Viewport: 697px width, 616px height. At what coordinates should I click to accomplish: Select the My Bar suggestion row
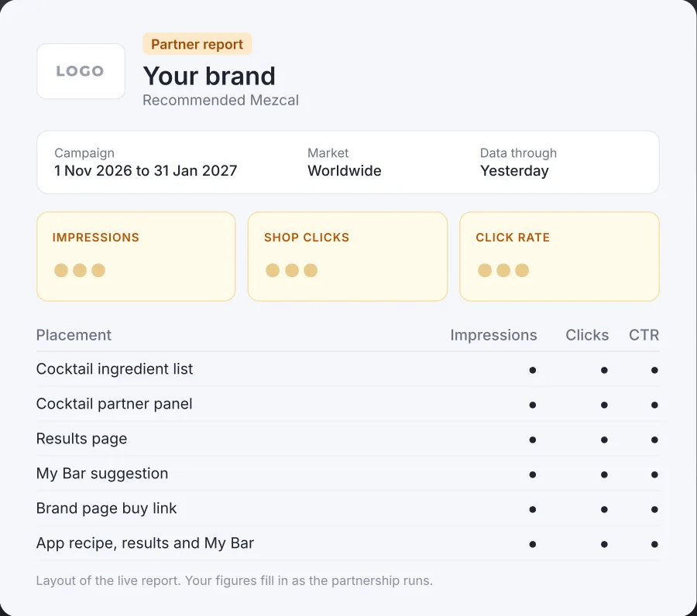click(348, 474)
